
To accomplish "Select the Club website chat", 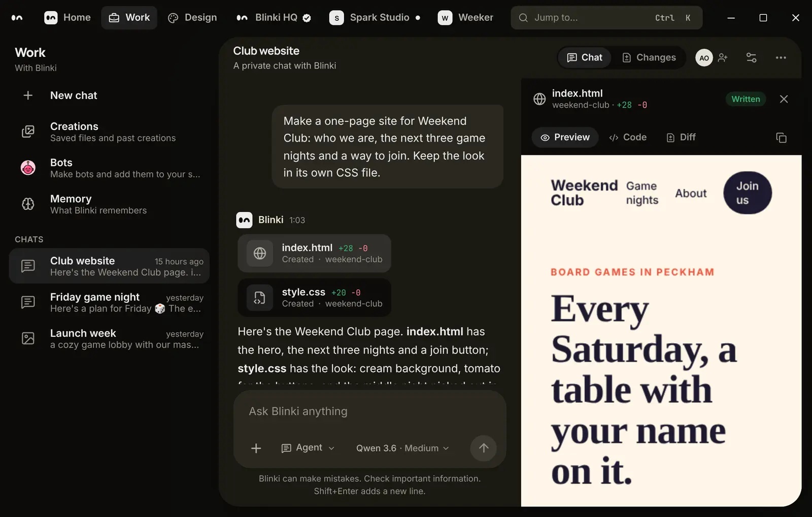I will 109,266.
